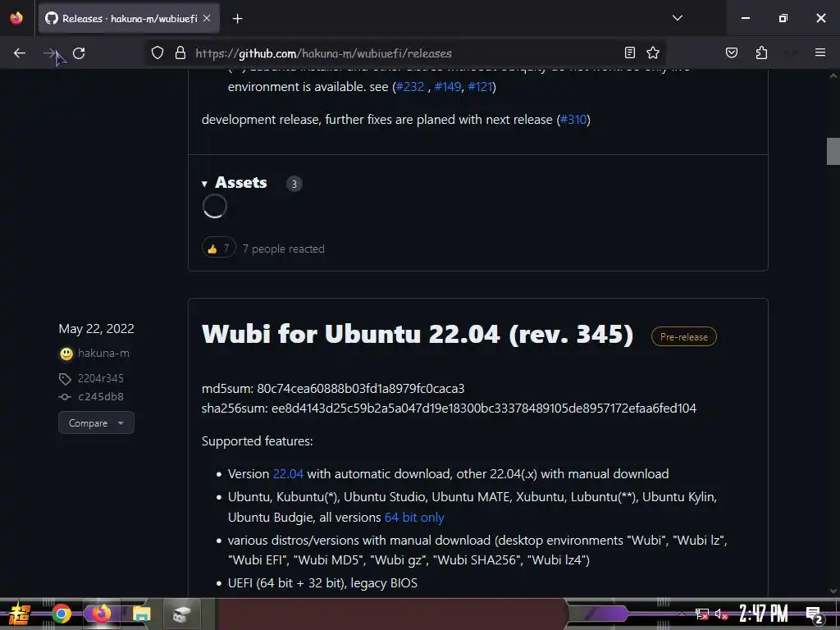Viewport: 840px width, 630px height.
Task: Open commit c245db8
Action: (x=101, y=396)
